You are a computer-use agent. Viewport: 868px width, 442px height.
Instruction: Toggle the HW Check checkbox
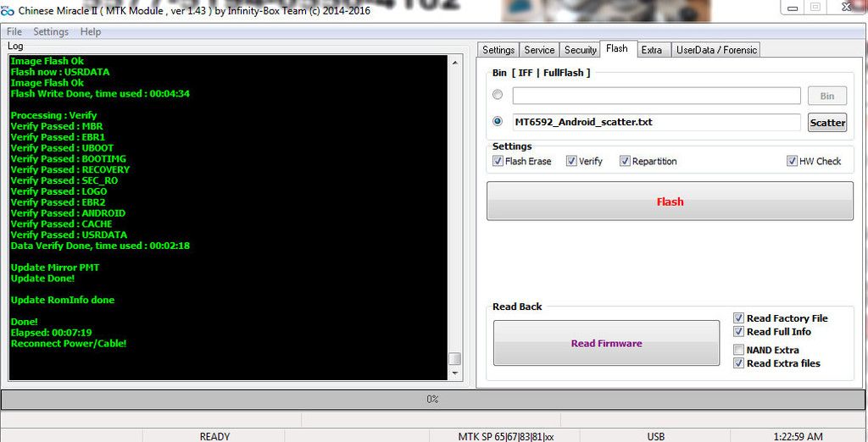click(792, 161)
